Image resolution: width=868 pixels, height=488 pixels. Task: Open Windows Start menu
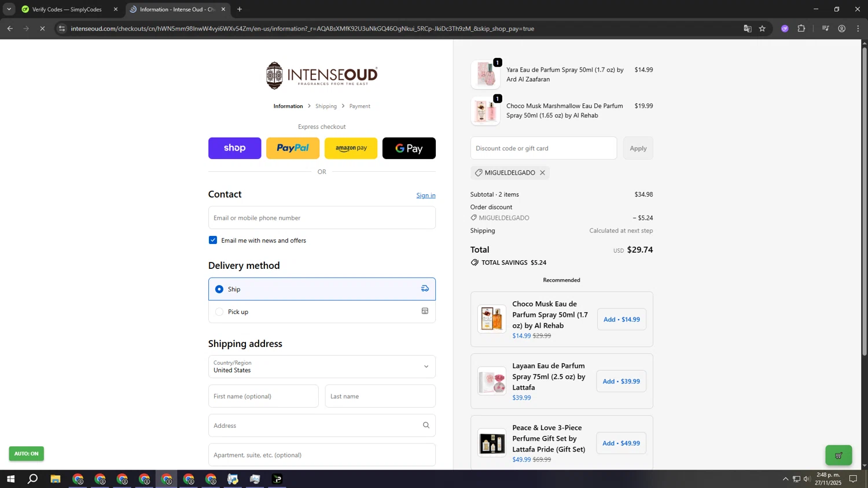pyautogui.click(x=10, y=479)
